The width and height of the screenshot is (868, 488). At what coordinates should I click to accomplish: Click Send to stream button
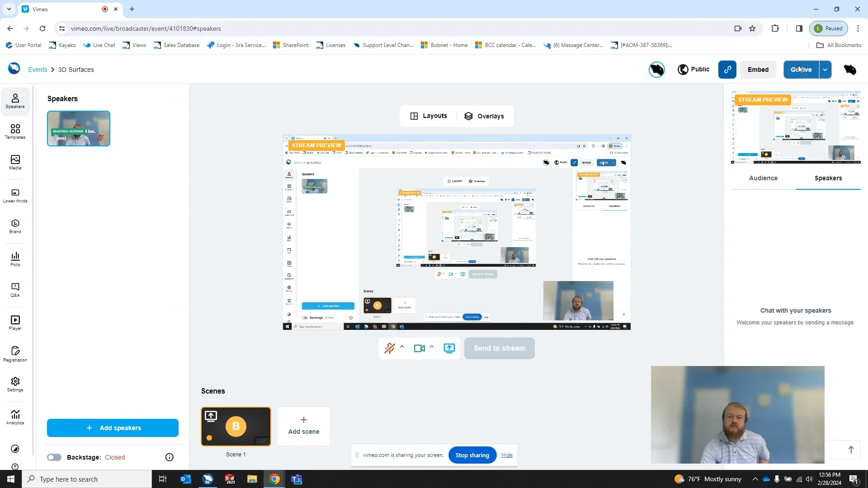(500, 348)
